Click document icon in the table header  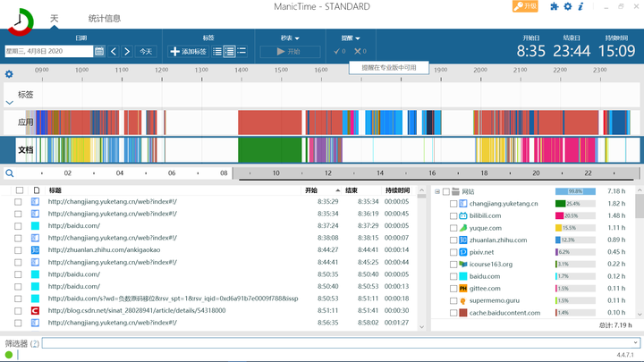[37, 190]
